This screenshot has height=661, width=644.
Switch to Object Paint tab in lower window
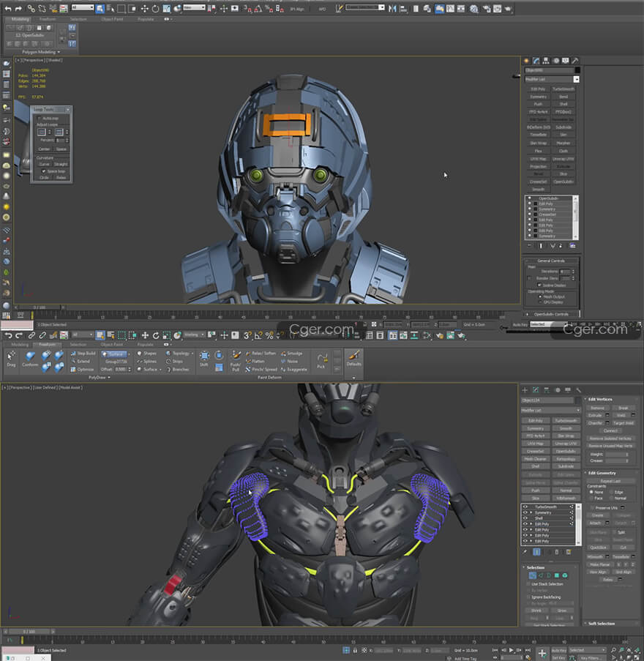click(112, 345)
